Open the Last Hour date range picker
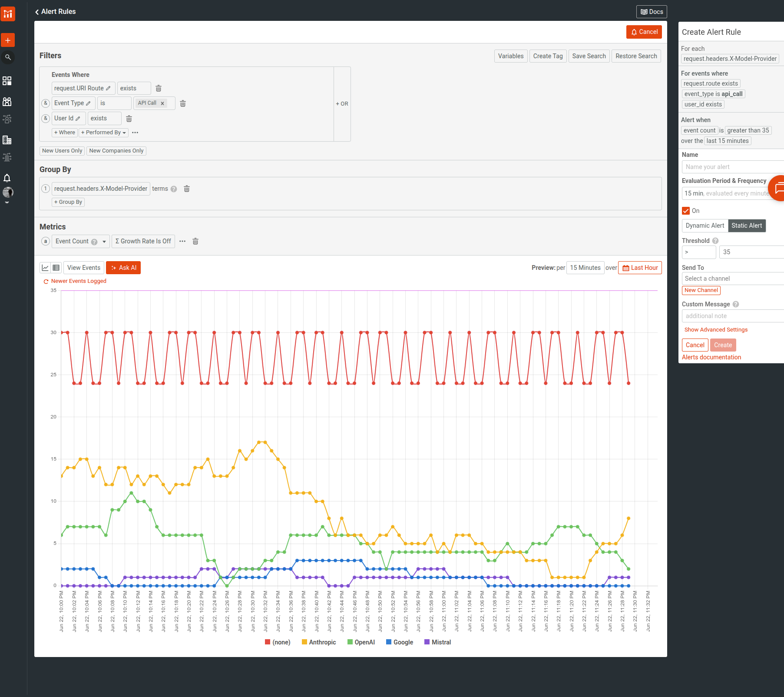Image resolution: width=784 pixels, height=697 pixels. tap(640, 268)
